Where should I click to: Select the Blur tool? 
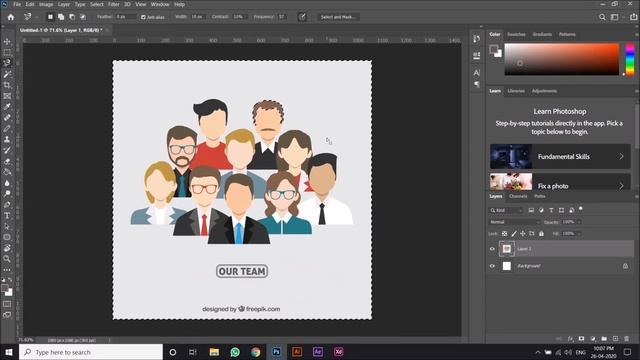(x=7, y=183)
